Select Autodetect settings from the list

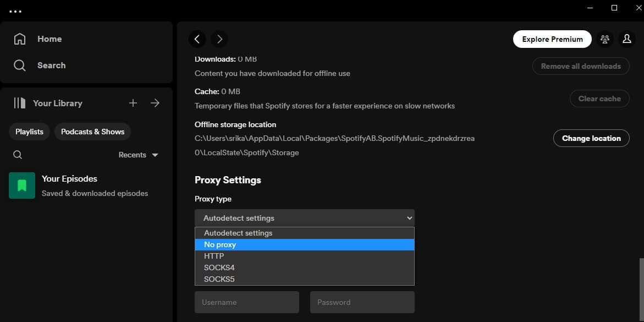click(305, 233)
